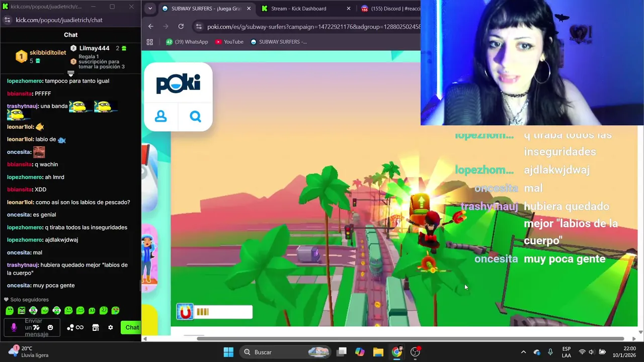Open Windows Start menu
This screenshot has height=362, width=644.
pyautogui.click(x=228, y=352)
